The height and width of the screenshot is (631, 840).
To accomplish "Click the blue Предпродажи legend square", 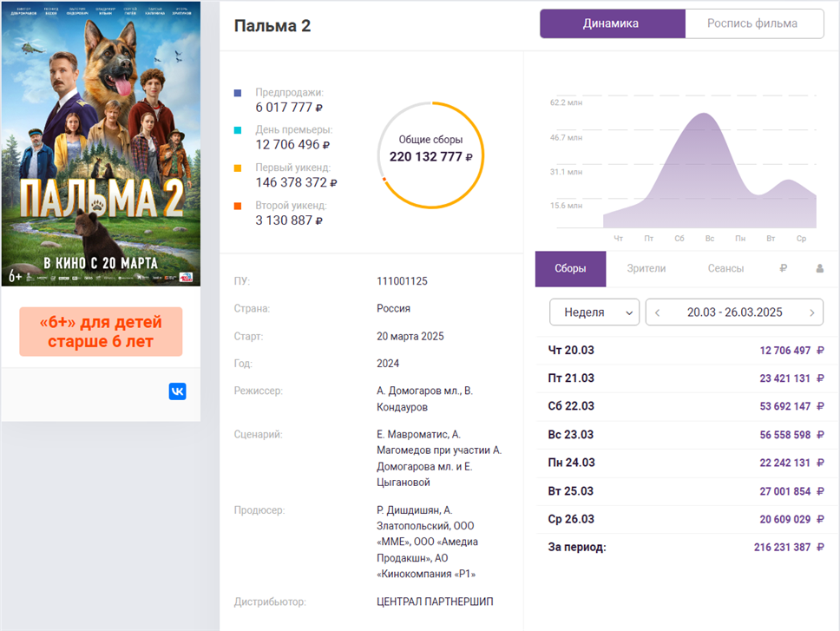I will tap(238, 93).
